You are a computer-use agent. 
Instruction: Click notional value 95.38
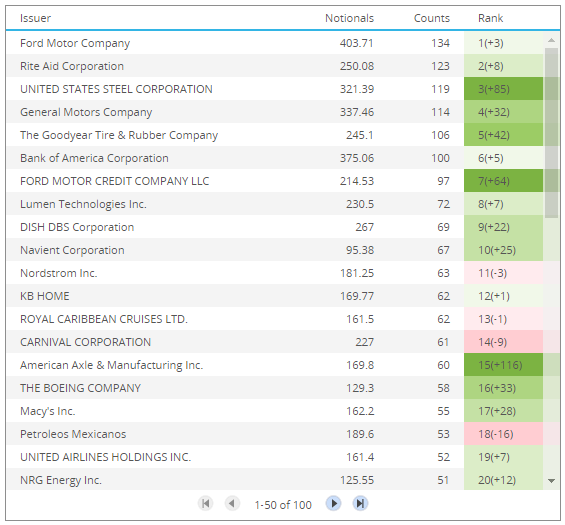pos(360,250)
